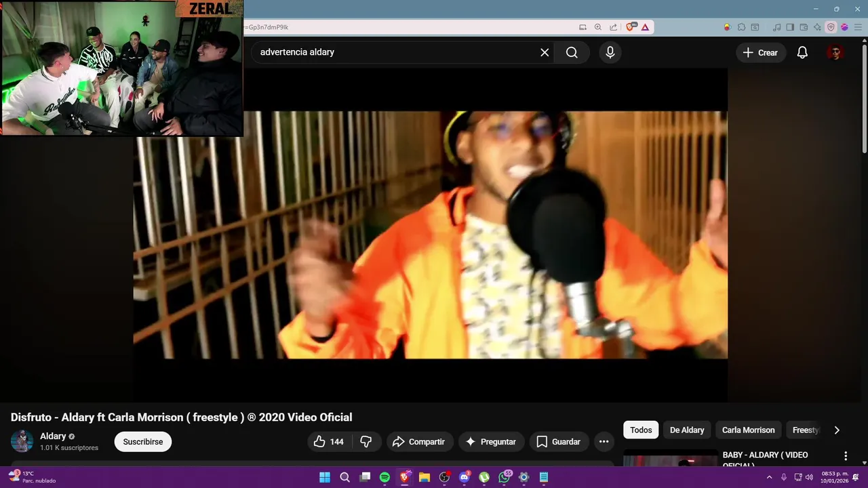Open the Windows Start menu
Screen dimensions: 868x488
(x=325, y=477)
